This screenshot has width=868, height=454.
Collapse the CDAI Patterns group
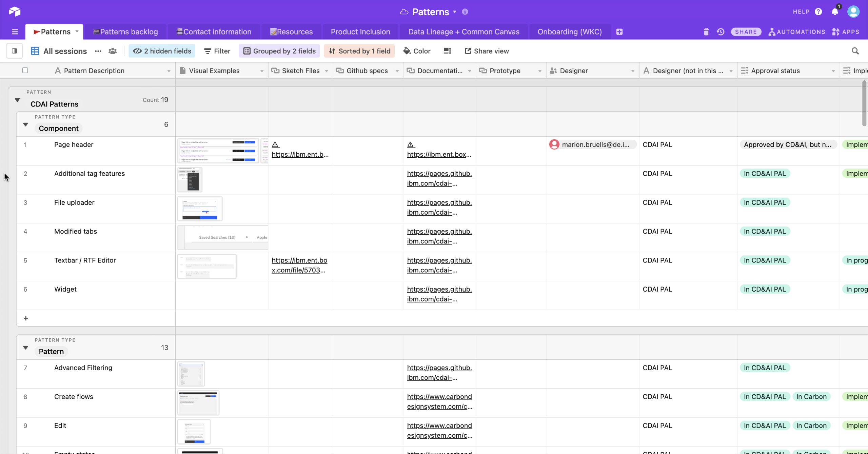tap(17, 100)
